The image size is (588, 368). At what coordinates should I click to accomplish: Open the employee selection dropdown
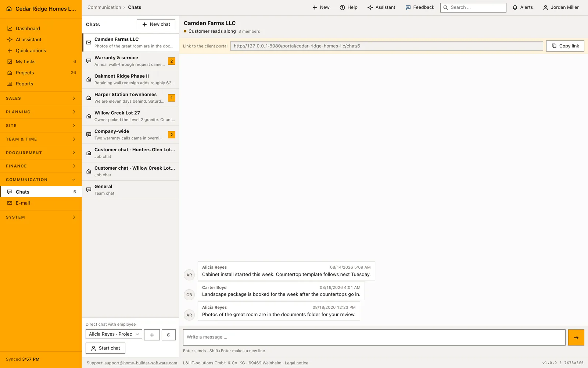[114, 334]
